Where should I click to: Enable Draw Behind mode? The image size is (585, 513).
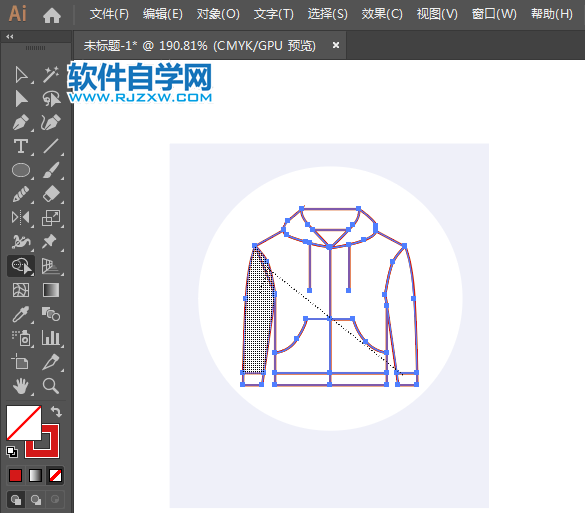36,500
